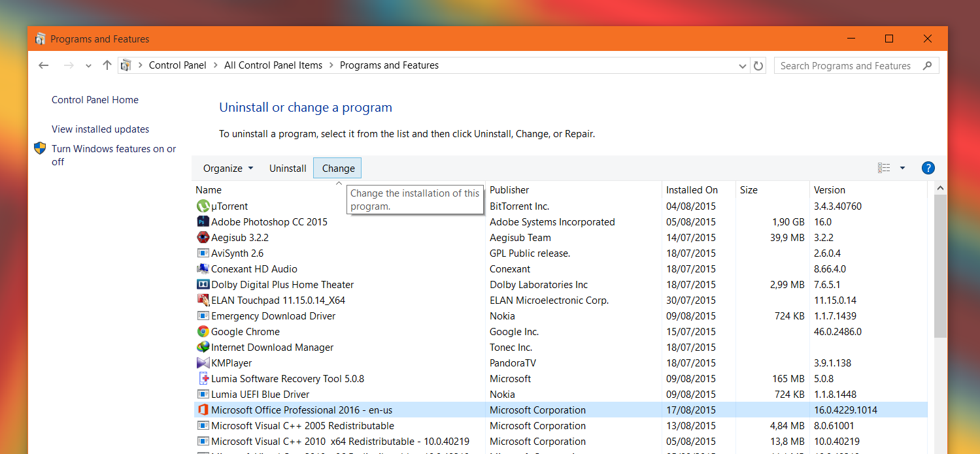Click the search magnifier icon
The height and width of the screenshot is (454, 980).
[x=927, y=65]
